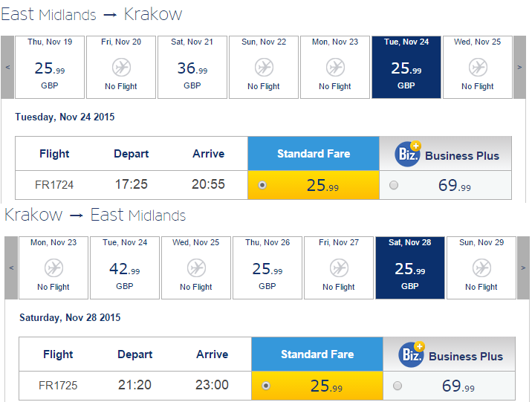Show earlier return dates with left arrow
The height and width of the screenshot is (402, 532).
coord(11,268)
